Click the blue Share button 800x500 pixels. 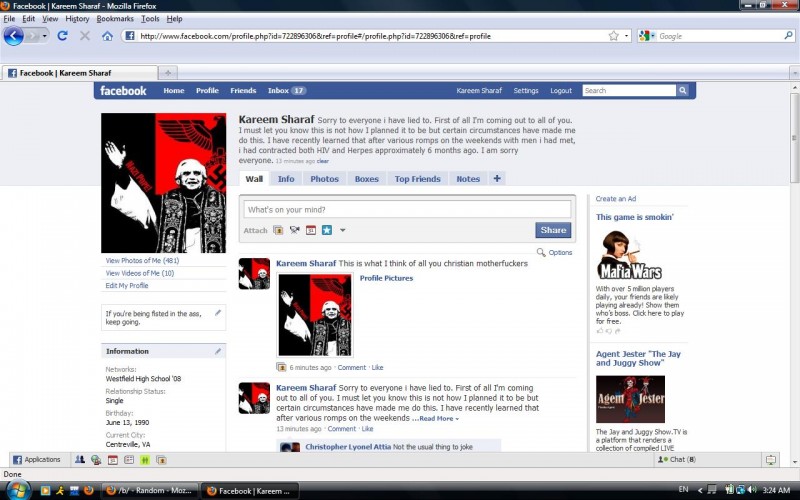pyautogui.click(x=553, y=230)
